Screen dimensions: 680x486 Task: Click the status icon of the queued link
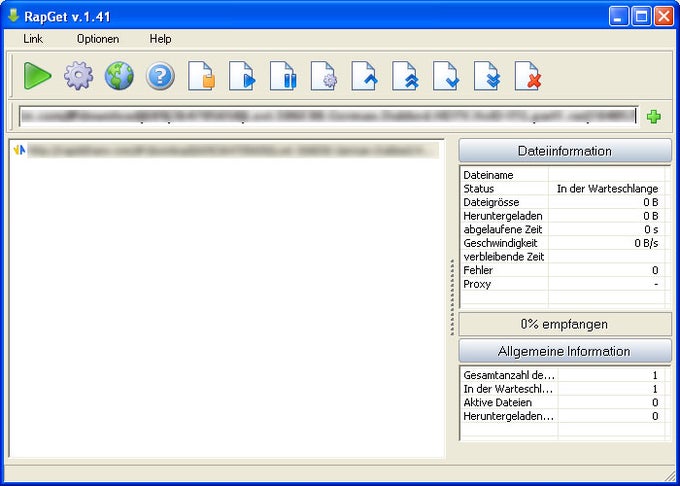coord(19,150)
